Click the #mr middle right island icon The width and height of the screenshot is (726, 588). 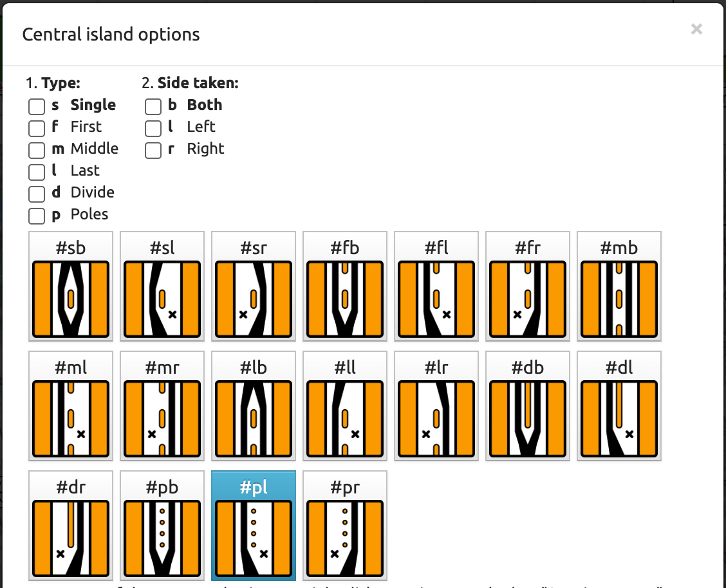point(162,406)
